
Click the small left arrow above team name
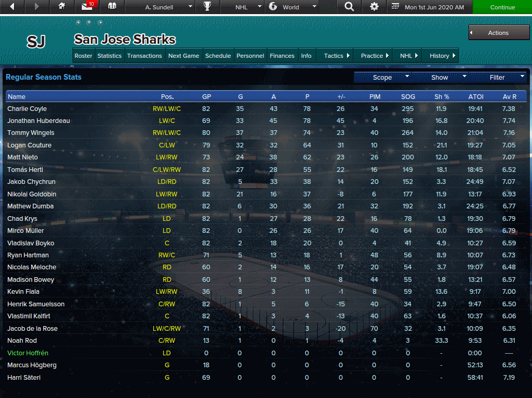[x=79, y=22]
